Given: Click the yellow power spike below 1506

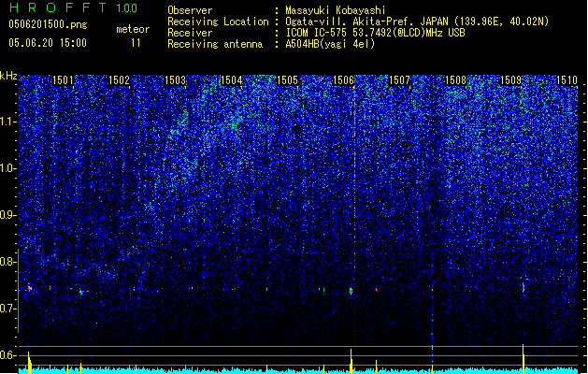Looking at the screenshot, I should pyautogui.click(x=351, y=361).
